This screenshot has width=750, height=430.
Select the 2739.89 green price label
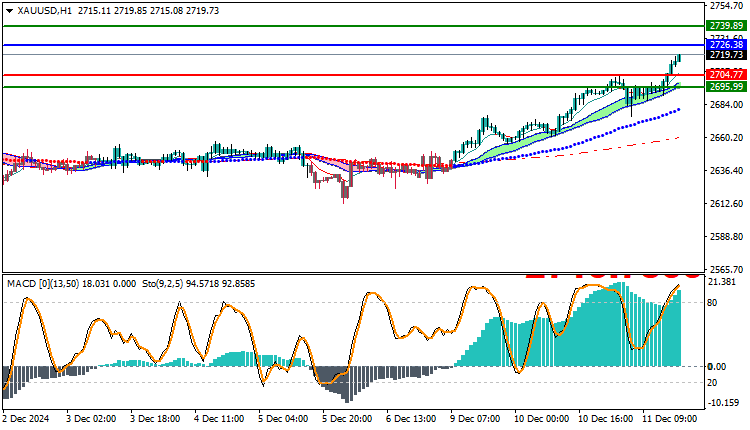[x=726, y=26]
